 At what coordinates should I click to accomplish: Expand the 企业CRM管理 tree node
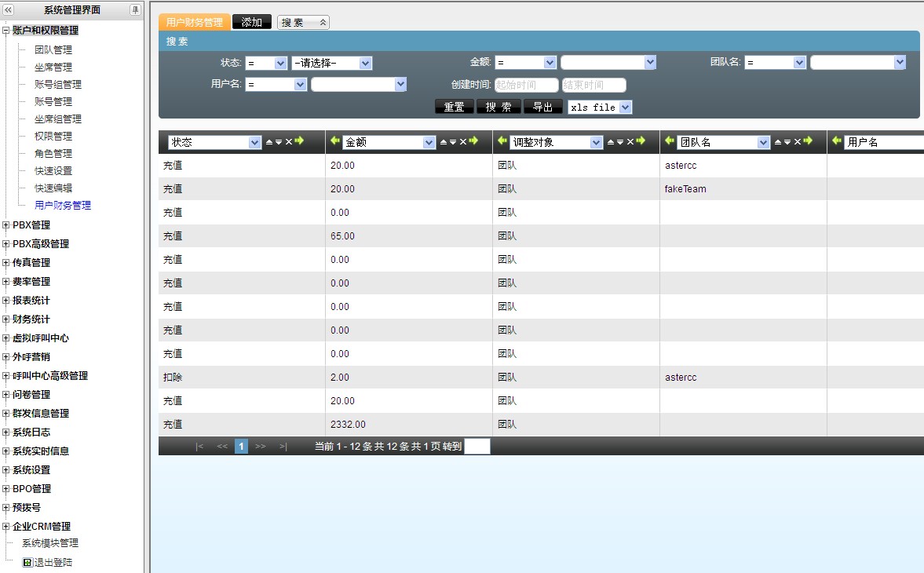pos(6,527)
